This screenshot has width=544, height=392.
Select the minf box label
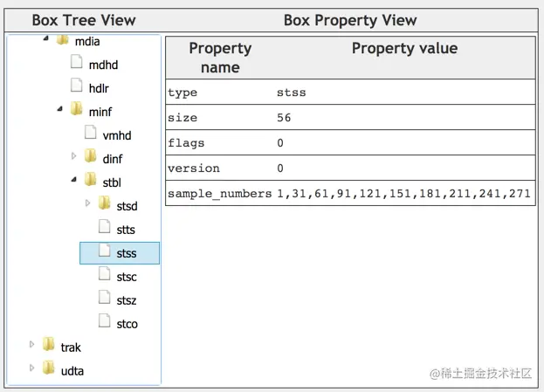coord(100,112)
